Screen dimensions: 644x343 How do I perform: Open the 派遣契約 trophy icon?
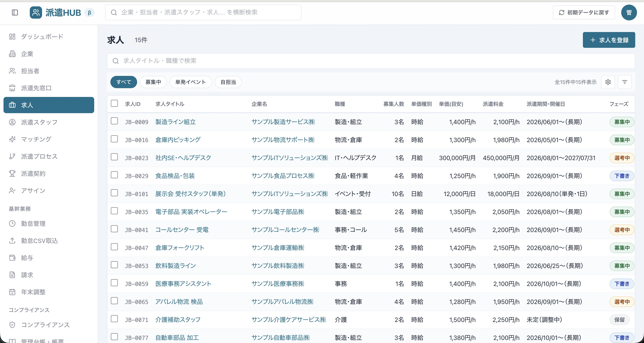coord(12,173)
